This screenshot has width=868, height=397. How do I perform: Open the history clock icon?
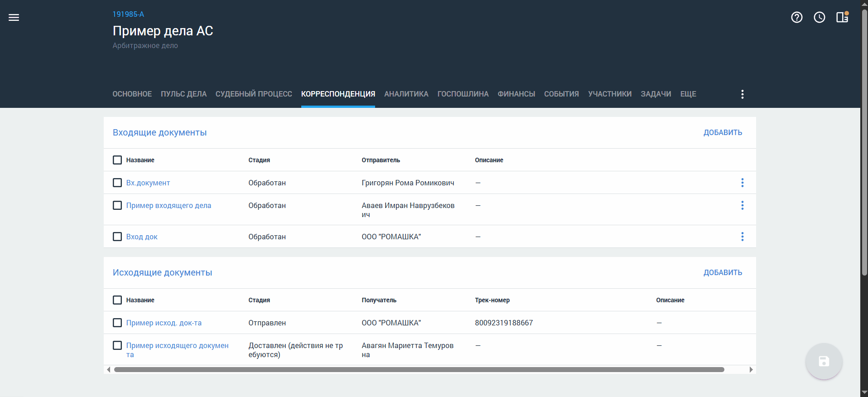820,17
